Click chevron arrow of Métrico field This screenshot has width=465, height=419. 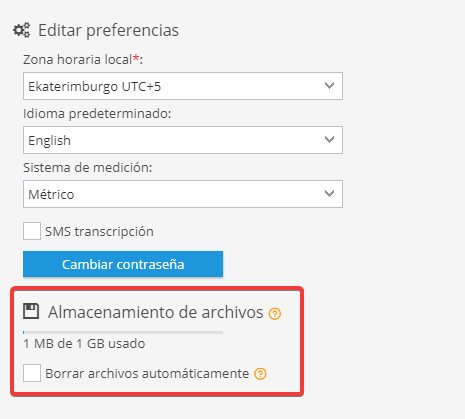click(x=329, y=193)
